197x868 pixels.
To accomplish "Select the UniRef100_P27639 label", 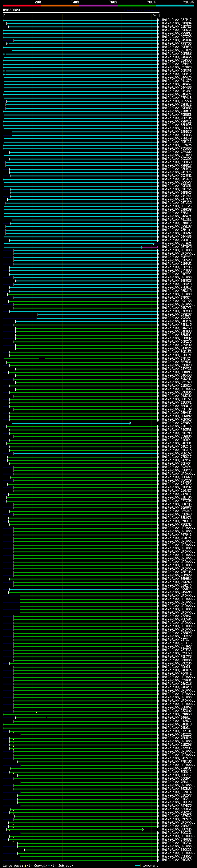I will 176,816.
